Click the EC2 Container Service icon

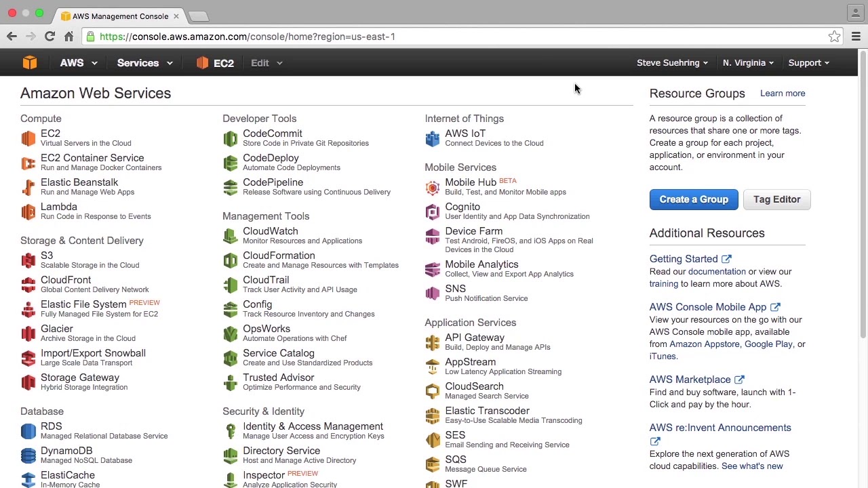[28, 163]
